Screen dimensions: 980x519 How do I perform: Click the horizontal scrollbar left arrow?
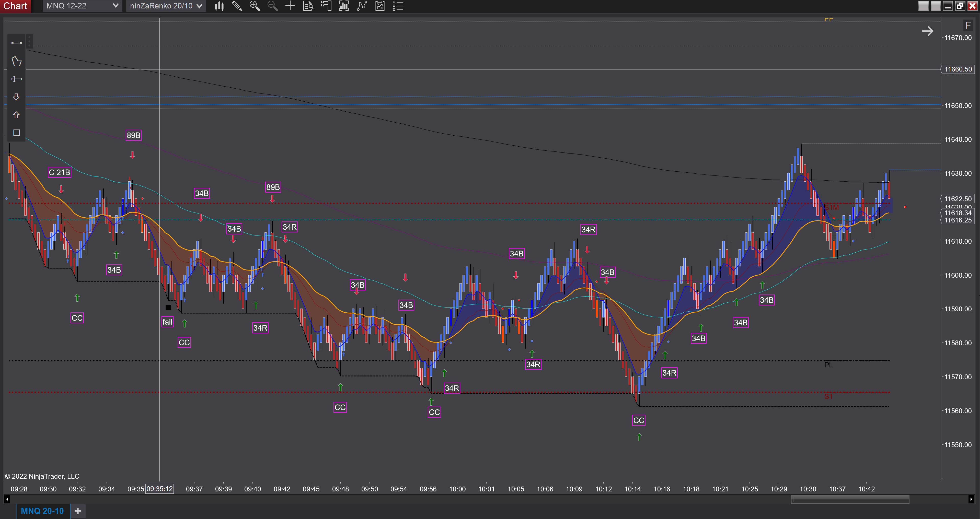[x=7, y=499]
